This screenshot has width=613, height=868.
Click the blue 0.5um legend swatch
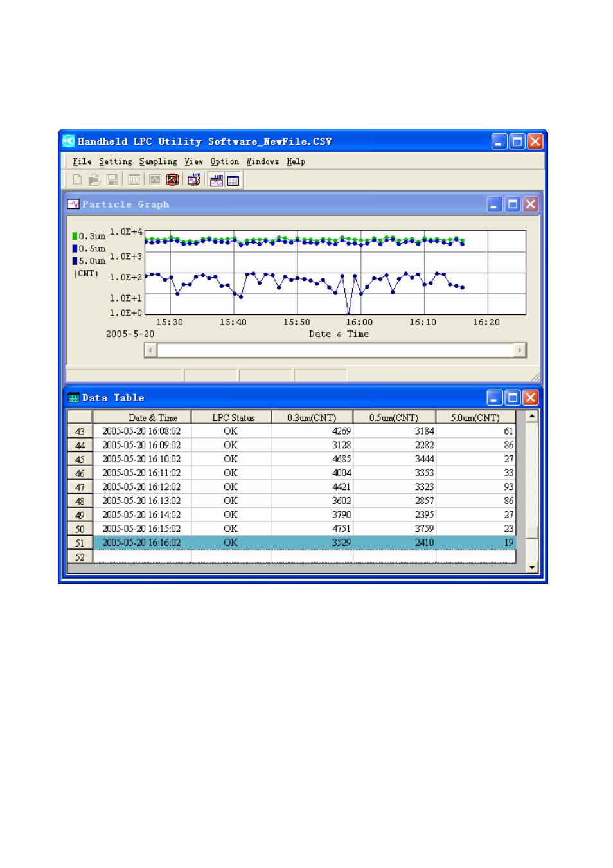(75, 248)
